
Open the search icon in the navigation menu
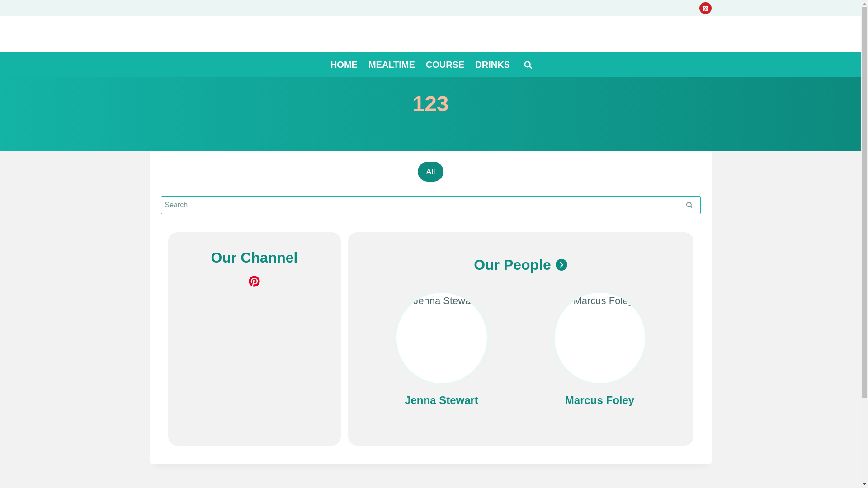[528, 65]
